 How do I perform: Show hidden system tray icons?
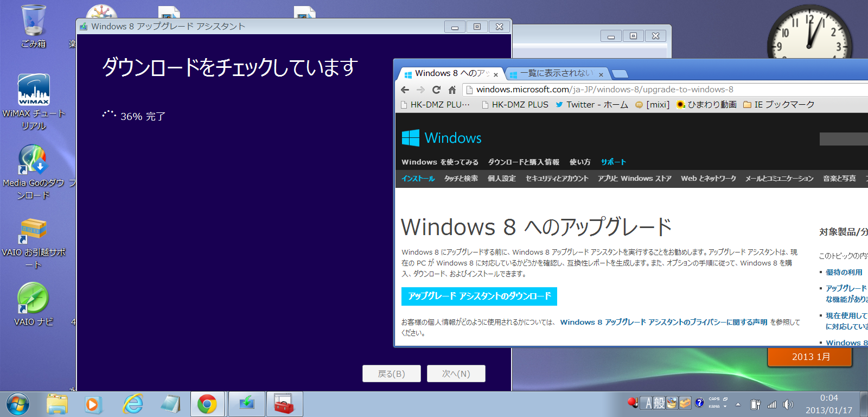coord(738,405)
